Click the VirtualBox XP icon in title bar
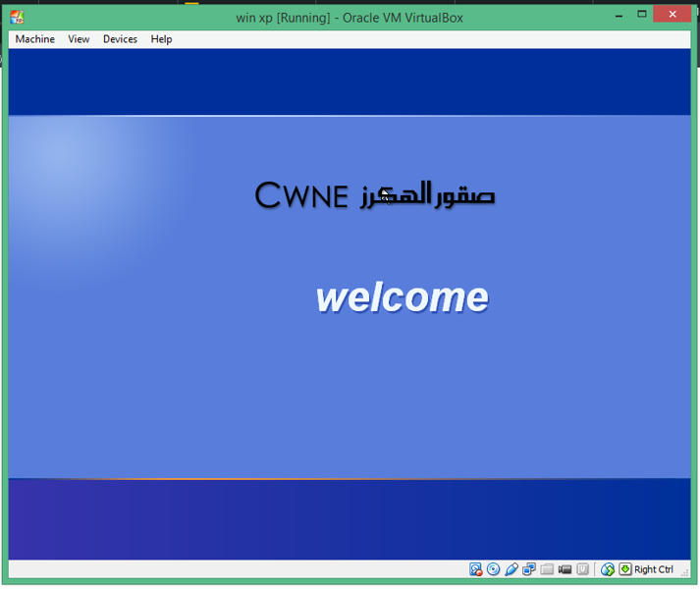Image resolution: width=700 pixels, height=589 pixels. [x=17, y=18]
